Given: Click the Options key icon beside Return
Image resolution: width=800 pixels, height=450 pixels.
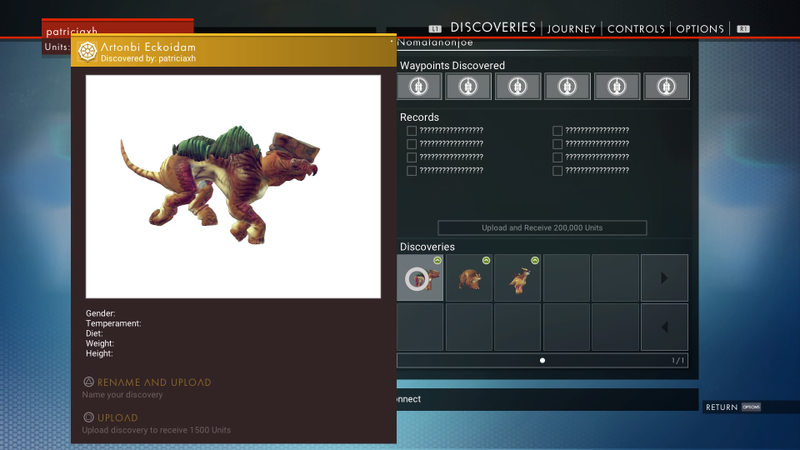Looking at the screenshot, I should [x=751, y=407].
